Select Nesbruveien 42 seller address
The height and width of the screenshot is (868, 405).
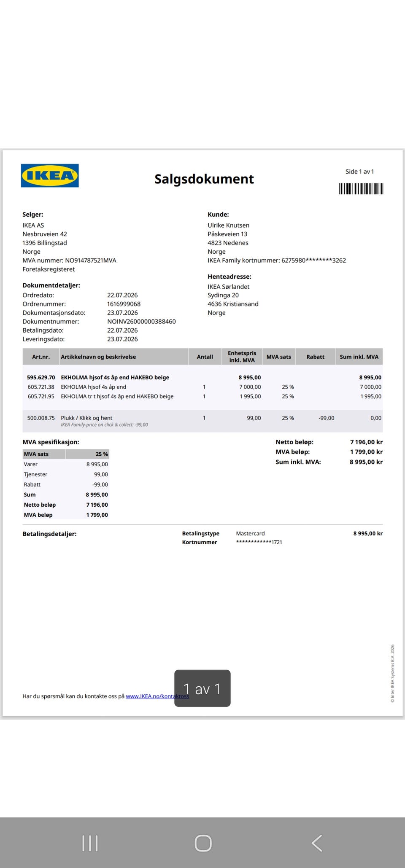pyautogui.click(x=45, y=234)
